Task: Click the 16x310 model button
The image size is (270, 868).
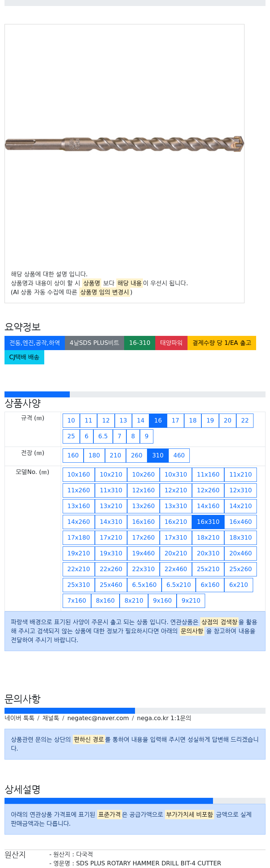Action: coord(208,522)
